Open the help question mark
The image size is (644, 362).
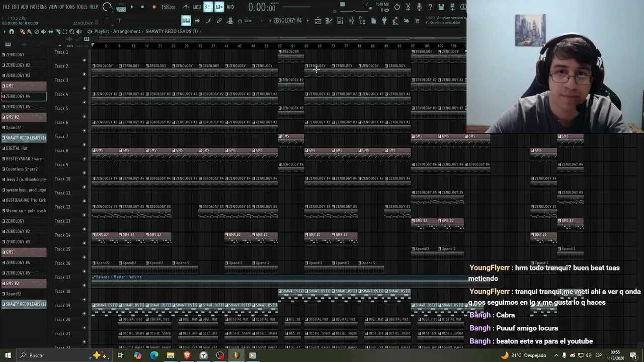430,7
